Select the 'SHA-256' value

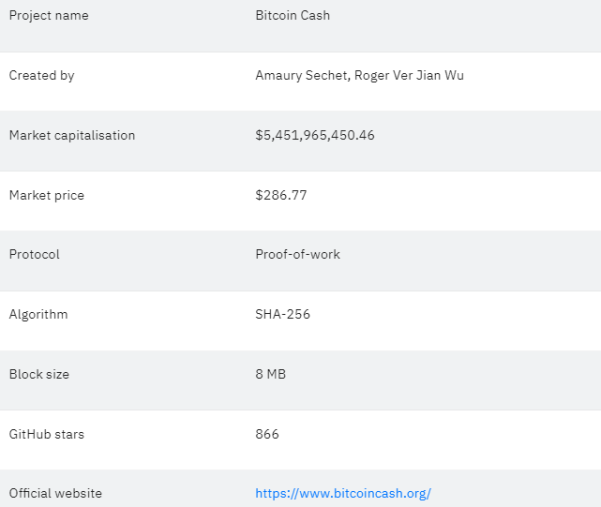tap(282, 314)
